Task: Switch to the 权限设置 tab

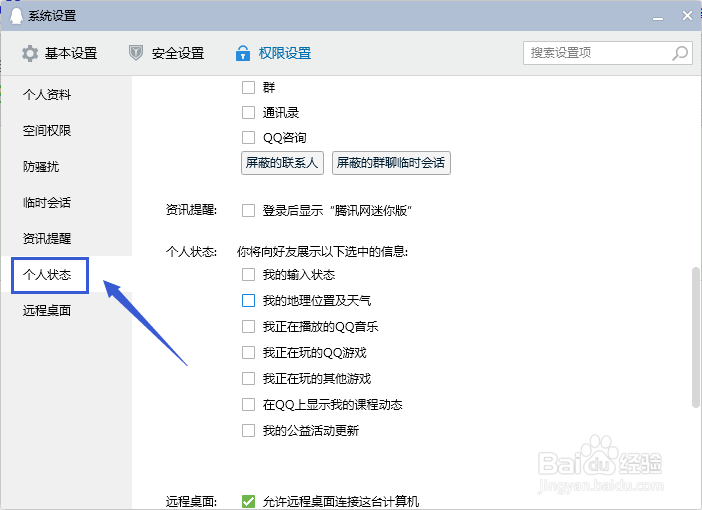Action: [274, 53]
